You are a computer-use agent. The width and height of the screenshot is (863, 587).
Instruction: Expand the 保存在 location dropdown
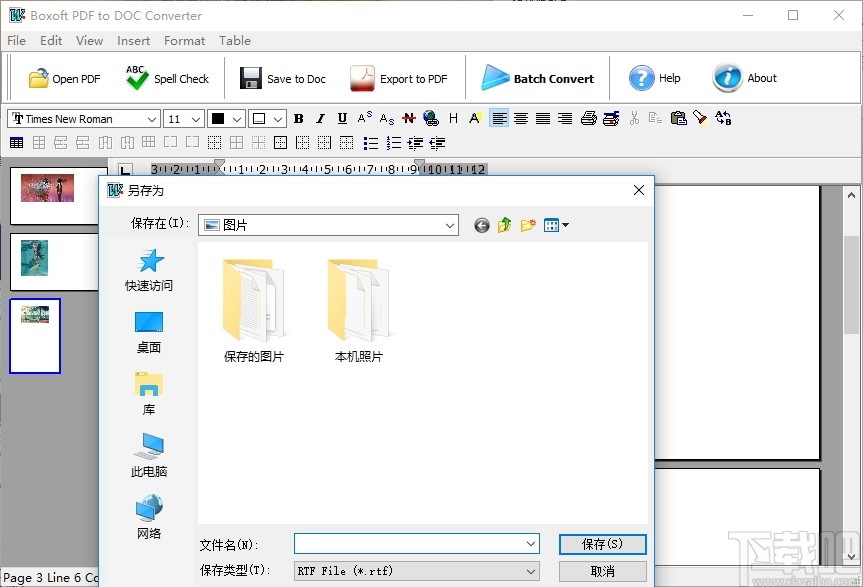coord(449,225)
